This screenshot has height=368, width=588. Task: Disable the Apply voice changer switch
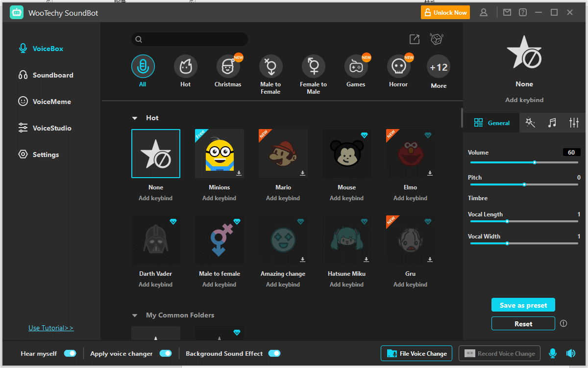point(166,353)
